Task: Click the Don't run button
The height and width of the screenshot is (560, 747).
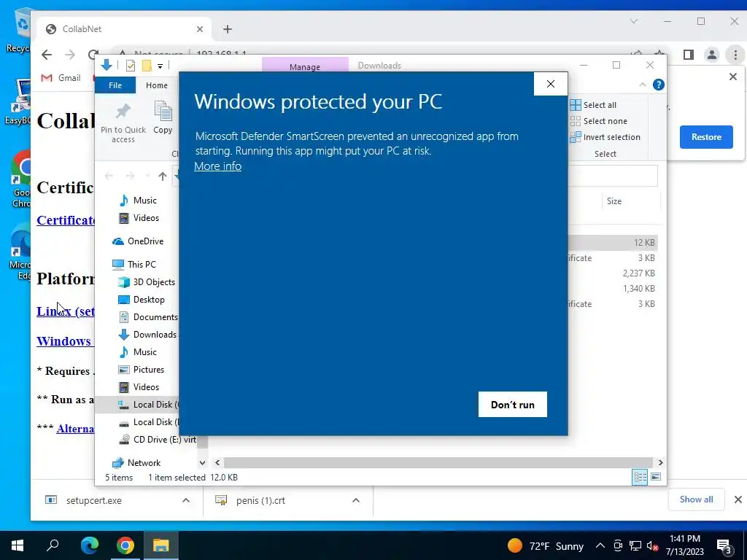Action: tap(513, 404)
